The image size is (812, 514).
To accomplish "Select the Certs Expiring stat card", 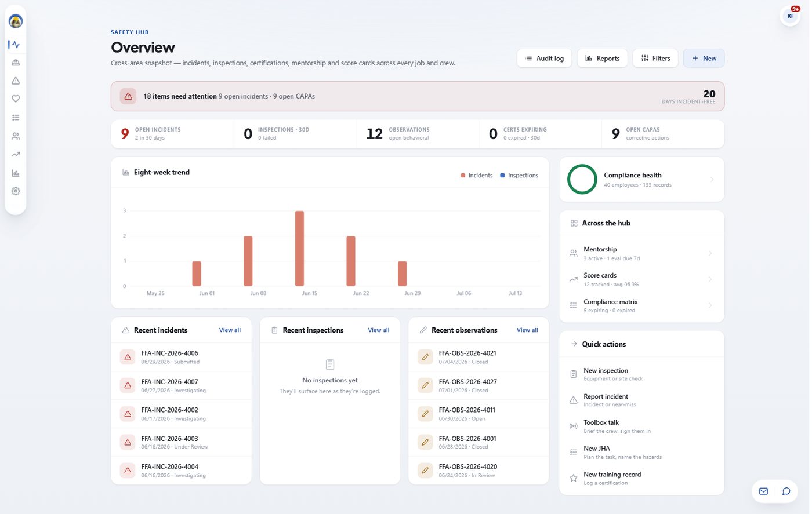I will click(x=541, y=134).
